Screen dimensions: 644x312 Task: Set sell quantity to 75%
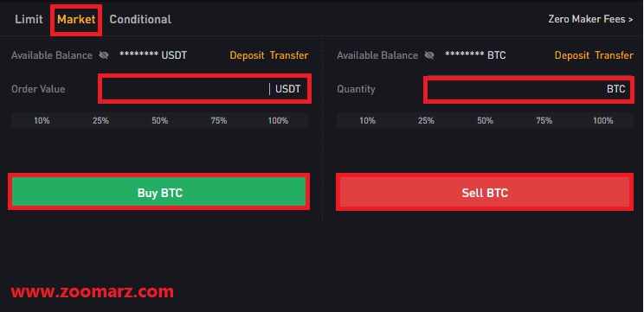coord(544,120)
